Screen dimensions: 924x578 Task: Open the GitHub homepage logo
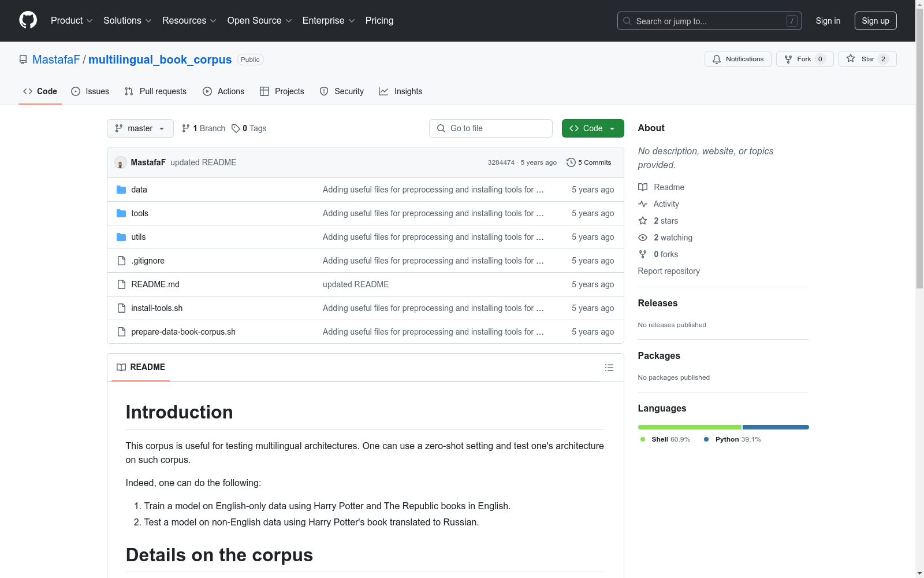point(28,20)
